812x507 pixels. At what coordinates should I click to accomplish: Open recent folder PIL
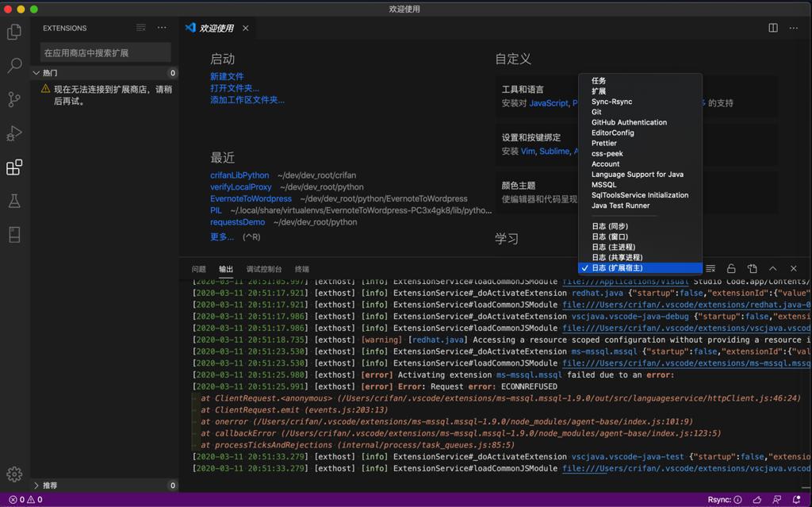click(x=216, y=210)
